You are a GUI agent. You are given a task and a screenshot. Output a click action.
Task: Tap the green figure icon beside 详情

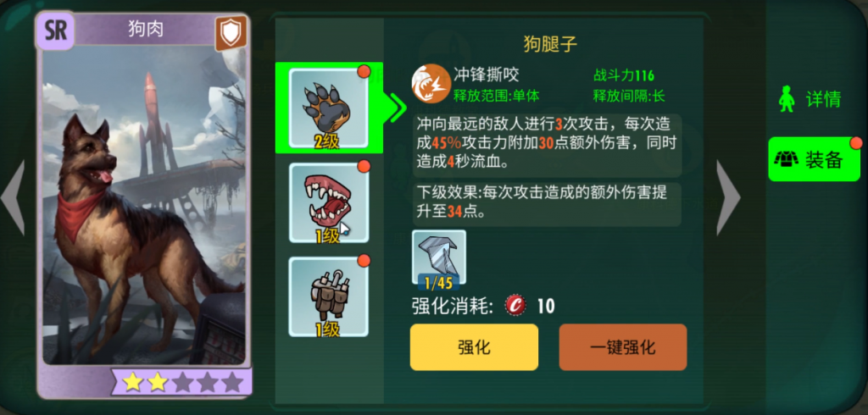[x=786, y=99]
